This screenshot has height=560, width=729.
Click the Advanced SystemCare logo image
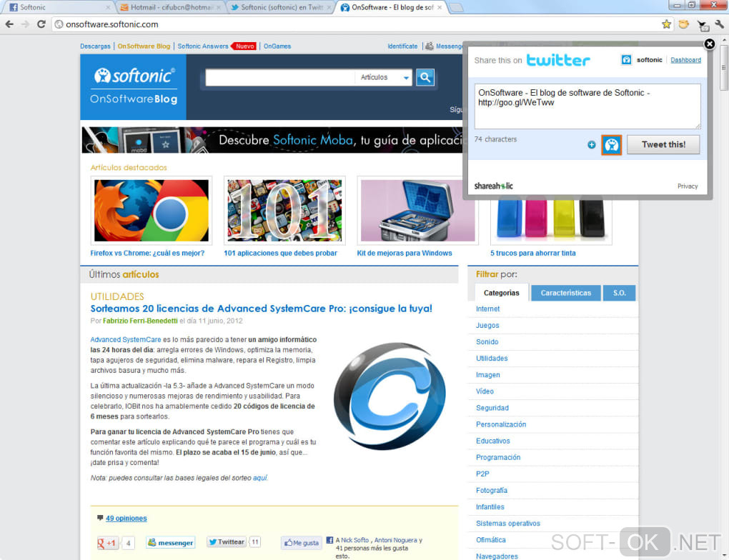[x=390, y=396]
